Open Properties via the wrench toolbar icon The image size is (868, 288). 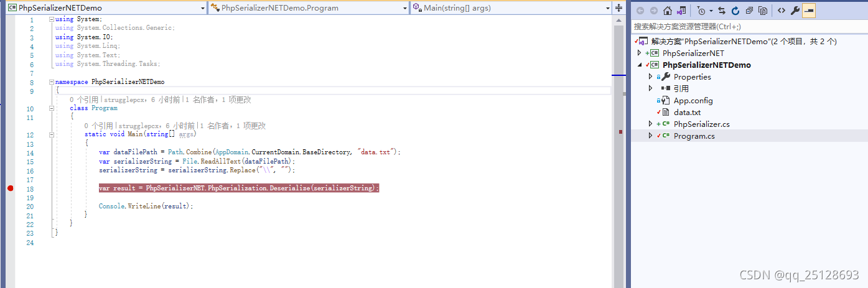[795, 11]
